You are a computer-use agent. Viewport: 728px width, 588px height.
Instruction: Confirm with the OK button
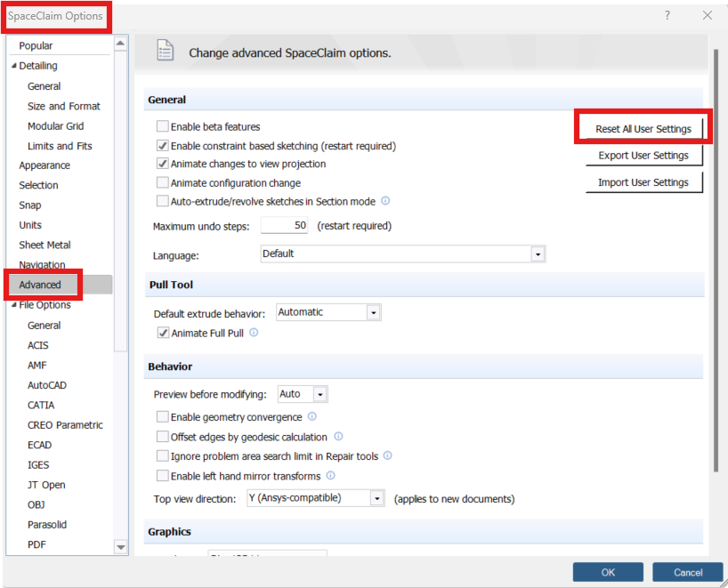608,572
